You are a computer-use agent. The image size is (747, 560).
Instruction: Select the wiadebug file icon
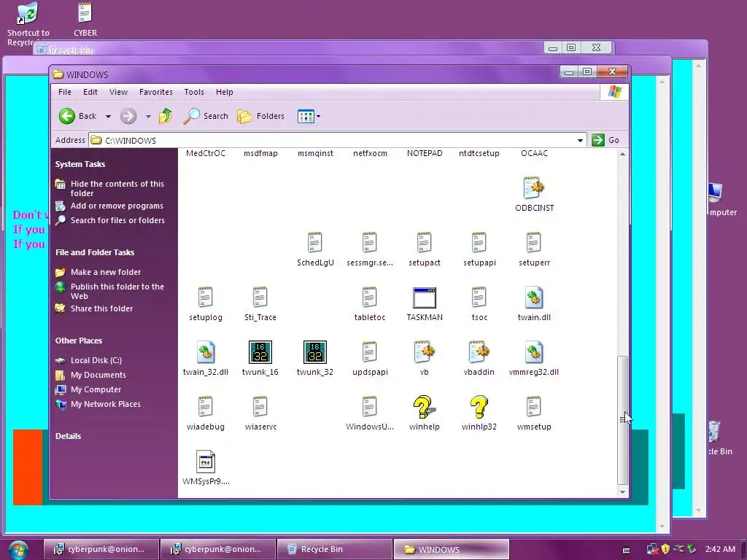[205, 407]
